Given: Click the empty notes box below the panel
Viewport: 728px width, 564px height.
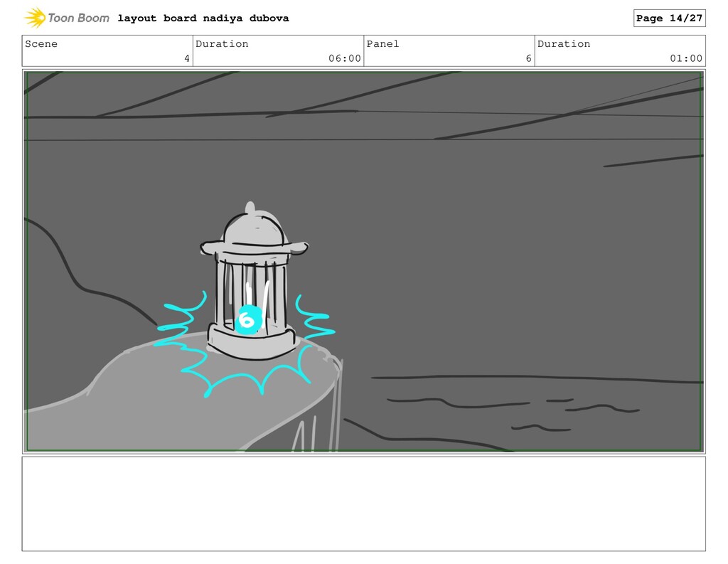Looking at the screenshot, I should [363, 504].
